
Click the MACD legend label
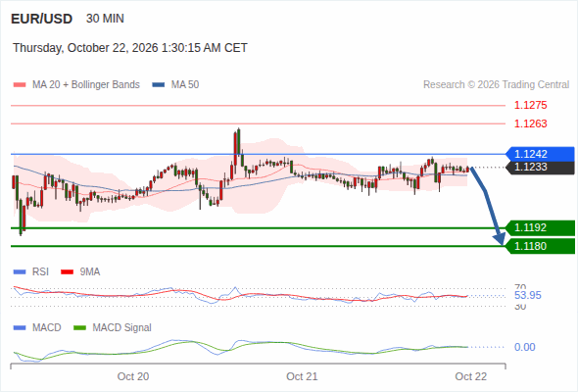47,328
